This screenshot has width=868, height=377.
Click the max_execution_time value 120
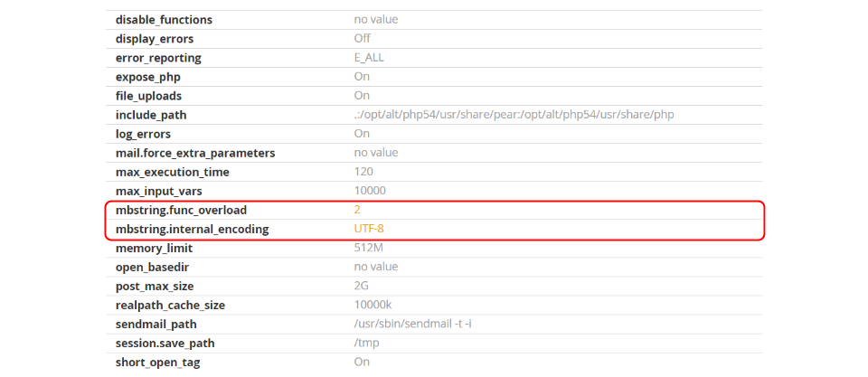[x=363, y=172]
